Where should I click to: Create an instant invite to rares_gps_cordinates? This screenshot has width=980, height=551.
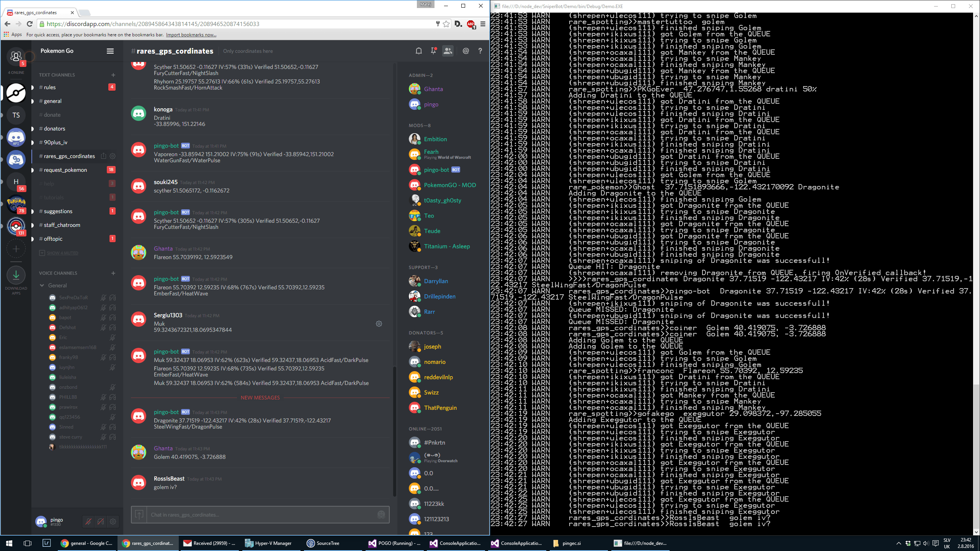[103, 156]
